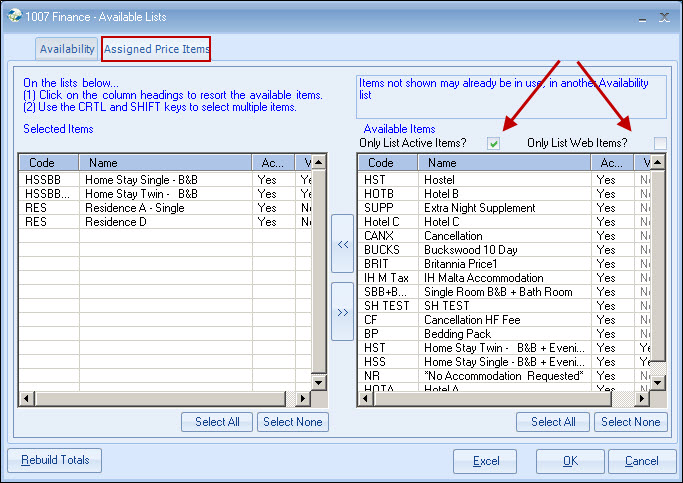Click the move right double-arrow button

click(342, 311)
